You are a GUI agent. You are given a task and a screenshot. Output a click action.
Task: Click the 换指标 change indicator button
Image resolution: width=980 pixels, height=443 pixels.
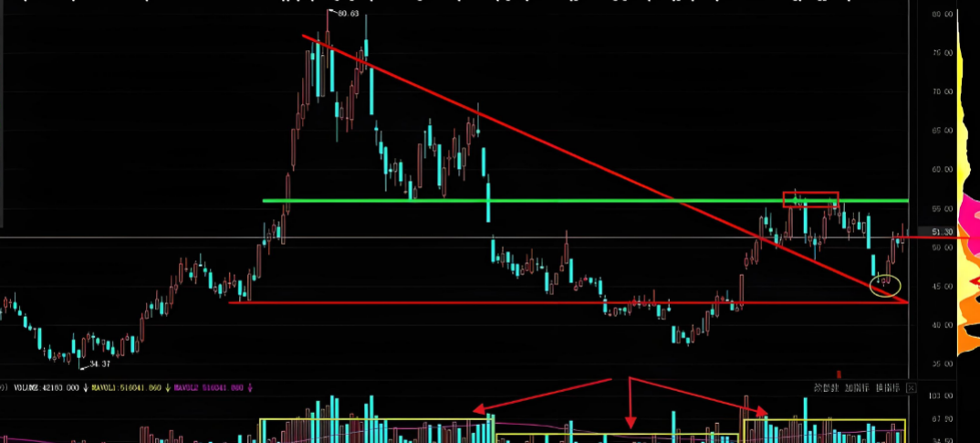click(x=889, y=387)
